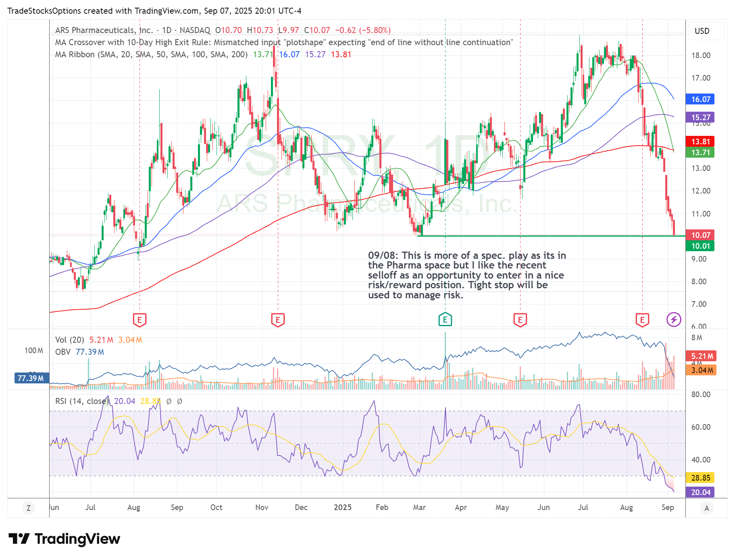Screen dimensions: 735x560
Task: Click the 13.71 green price-axis label
Action: pos(700,152)
